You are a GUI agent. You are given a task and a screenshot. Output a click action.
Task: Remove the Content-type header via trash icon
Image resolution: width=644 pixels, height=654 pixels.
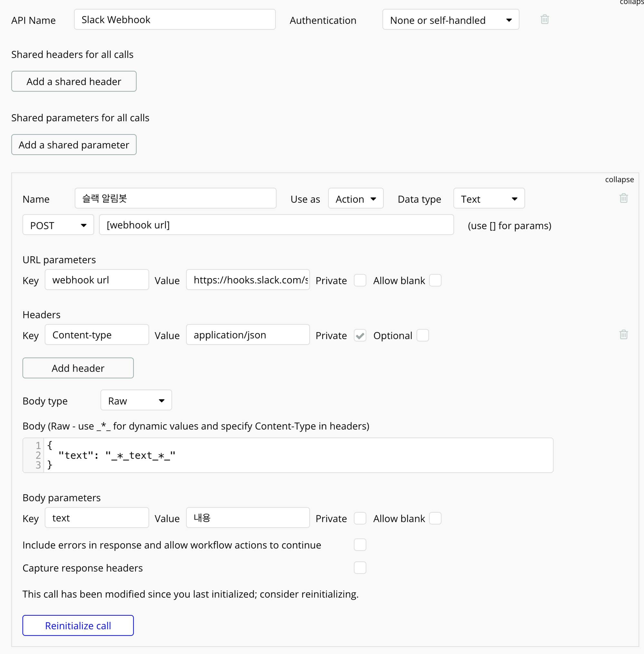coord(623,334)
